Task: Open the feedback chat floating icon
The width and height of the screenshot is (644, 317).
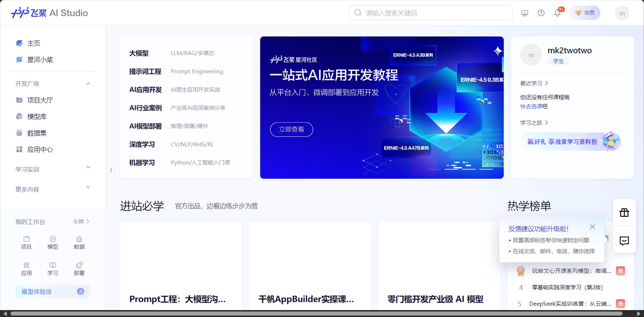Action: pos(624,241)
